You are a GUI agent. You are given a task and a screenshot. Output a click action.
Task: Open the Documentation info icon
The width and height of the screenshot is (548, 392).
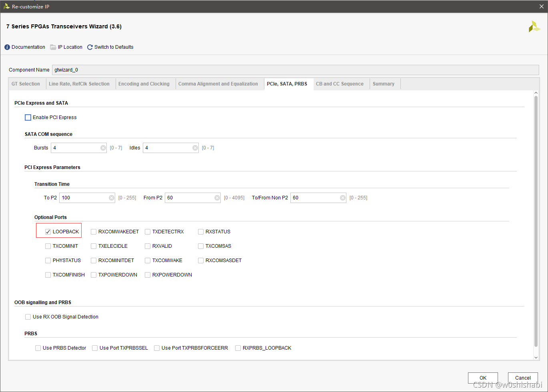[x=7, y=47]
